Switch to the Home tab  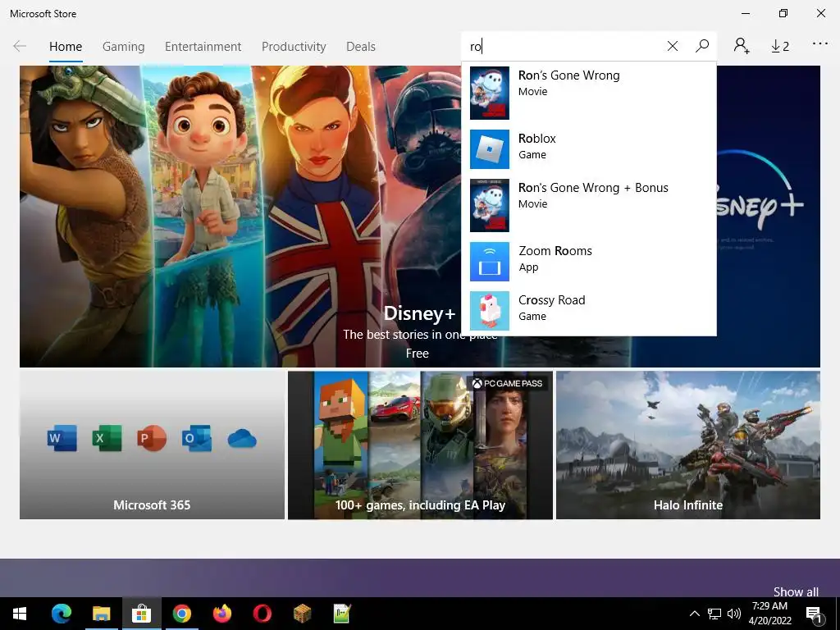pyautogui.click(x=66, y=47)
